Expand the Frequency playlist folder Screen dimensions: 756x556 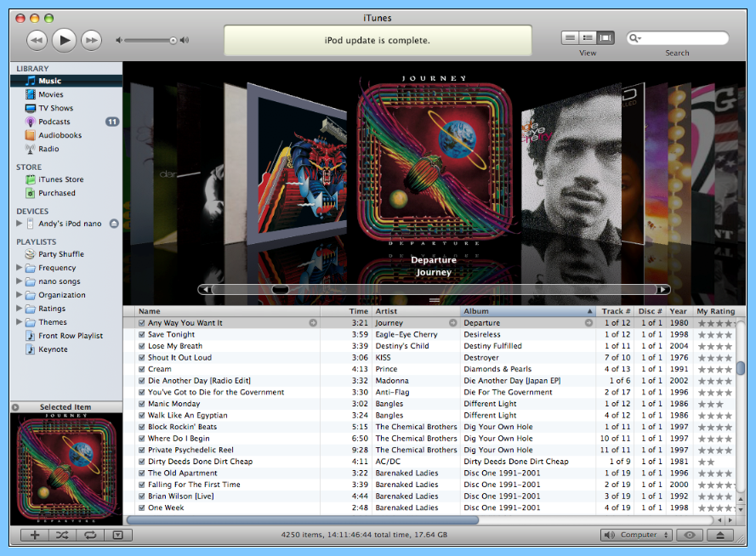point(20,268)
